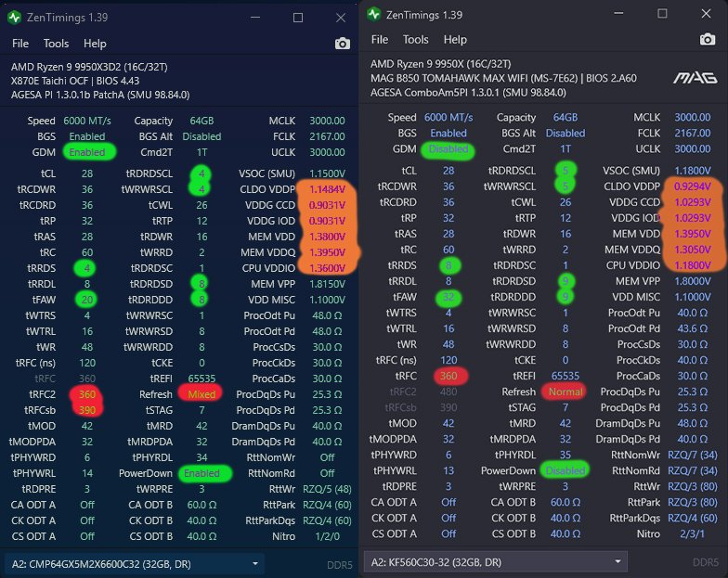Open Help menu in left ZenTimings window
This screenshot has height=578, width=728.
(x=95, y=44)
